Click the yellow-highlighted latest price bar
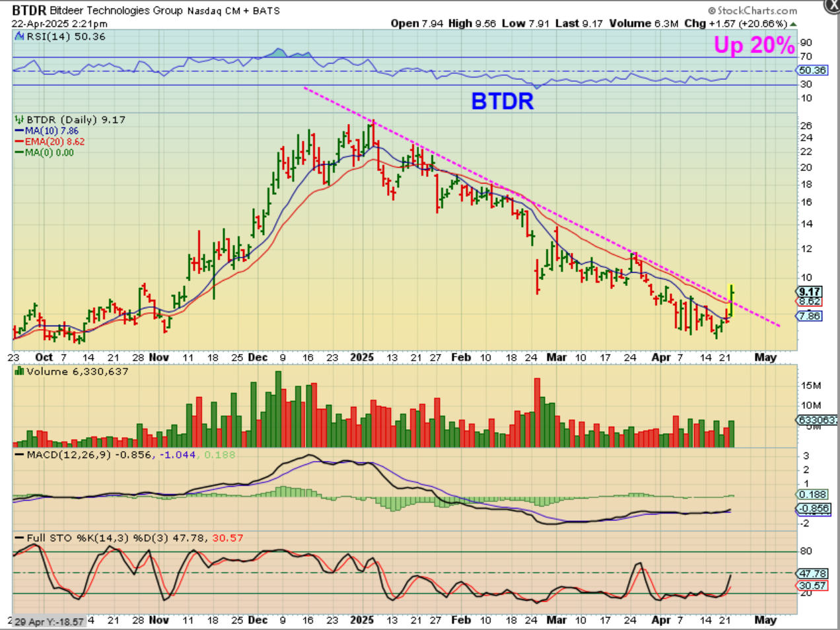The image size is (840, 630). click(x=731, y=300)
